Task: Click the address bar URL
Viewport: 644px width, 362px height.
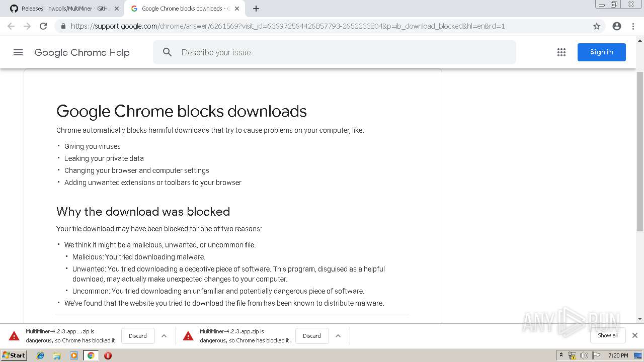Action: click(x=288, y=26)
